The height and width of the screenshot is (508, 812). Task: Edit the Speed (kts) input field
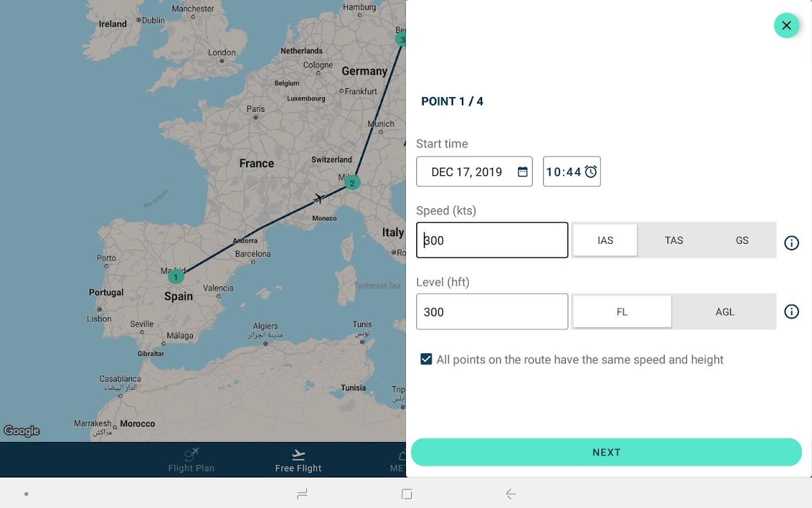(x=492, y=240)
